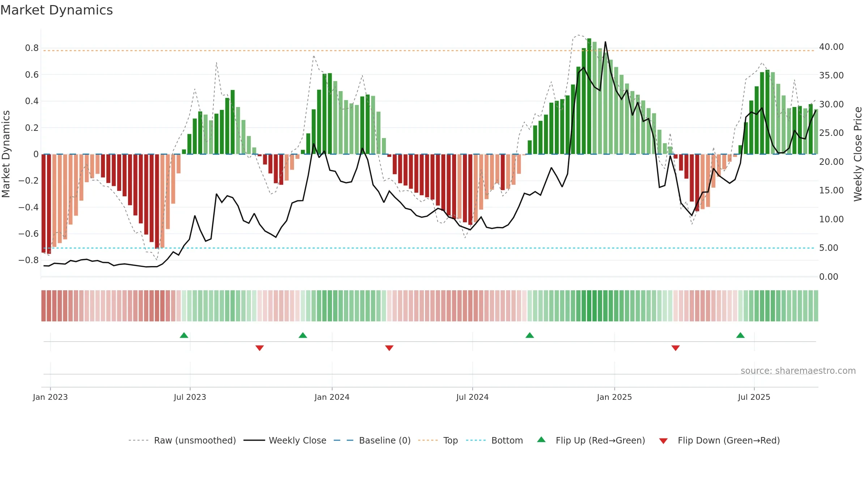Click the 40.00 price axis label
Viewport: 868px width, 488px height.
(831, 47)
